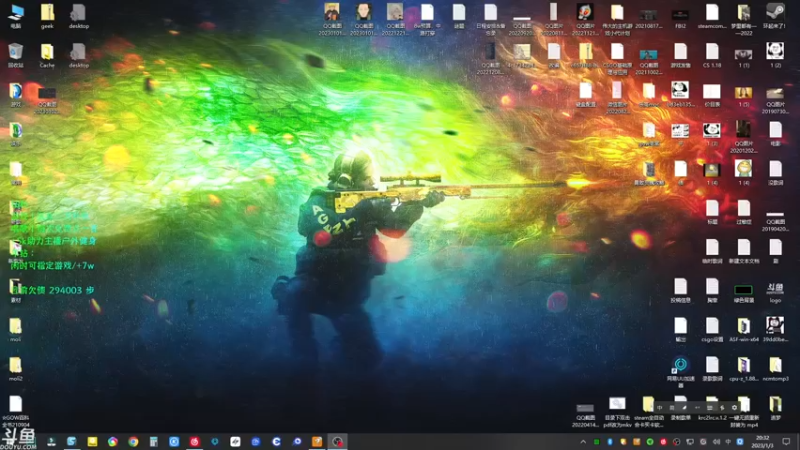The height and width of the screenshot is (450, 800).
Task: Open the moli2 folder
Action: [x=15, y=369]
